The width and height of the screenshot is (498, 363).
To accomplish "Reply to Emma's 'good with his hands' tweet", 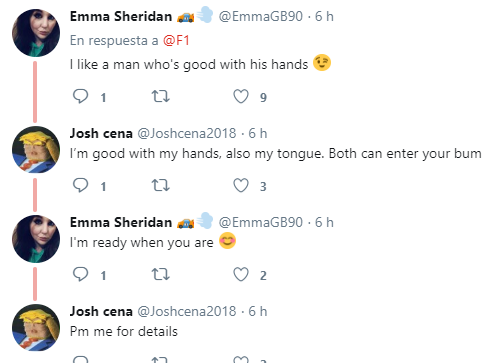I will (80, 97).
